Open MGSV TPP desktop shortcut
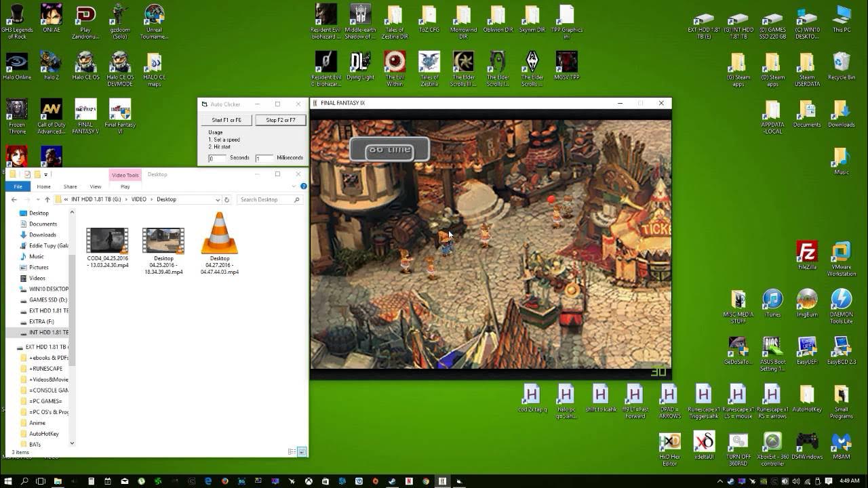This screenshot has width=868, height=488. pos(567,66)
